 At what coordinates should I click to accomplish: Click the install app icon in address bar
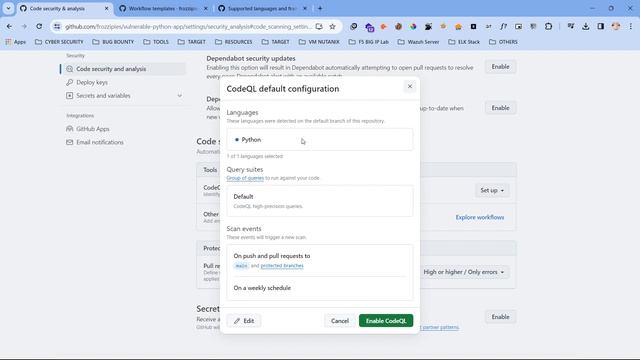319,27
